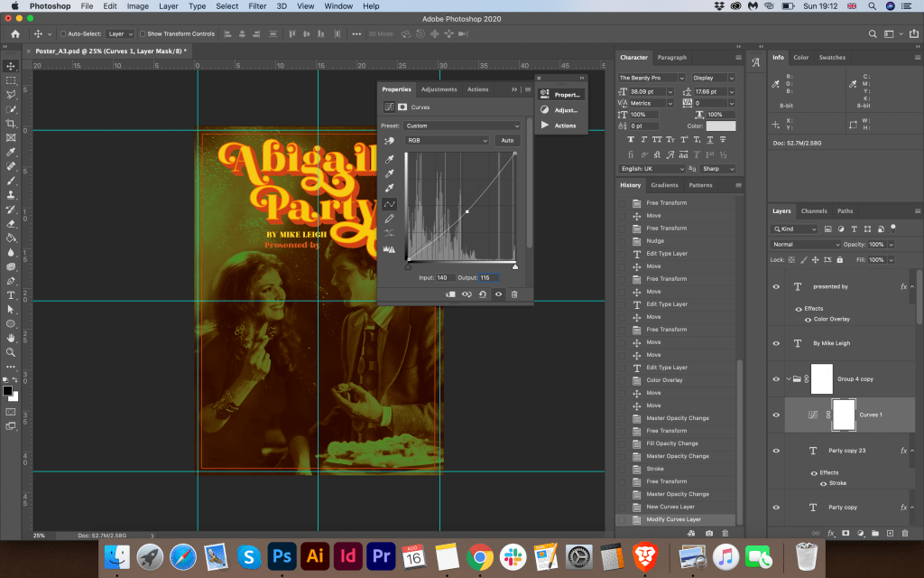Select the Zoom tool
Screen dimensions: 924x578
click(11, 352)
